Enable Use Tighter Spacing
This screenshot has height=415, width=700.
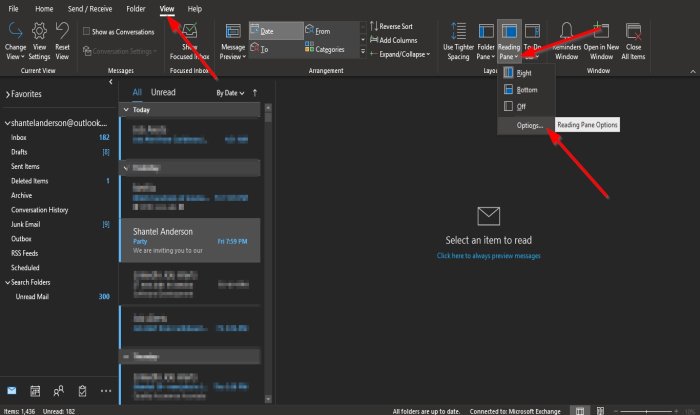pyautogui.click(x=458, y=41)
